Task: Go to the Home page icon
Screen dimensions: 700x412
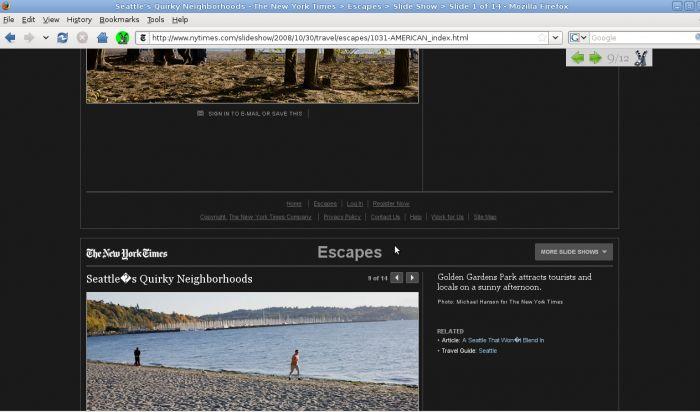Action: [x=102, y=37]
